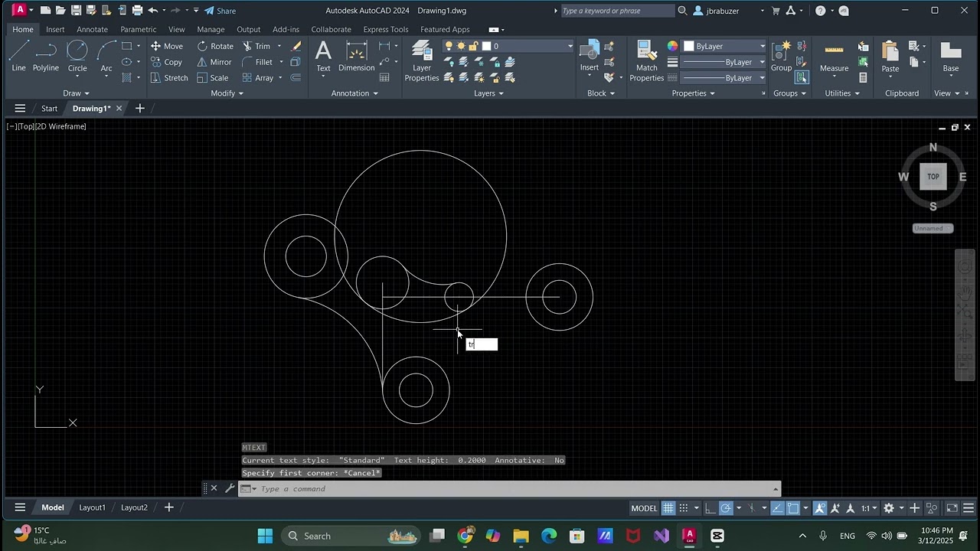Click the Measure utility
The height and width of the screenshot is (551, 980).
tap(834, 57)
